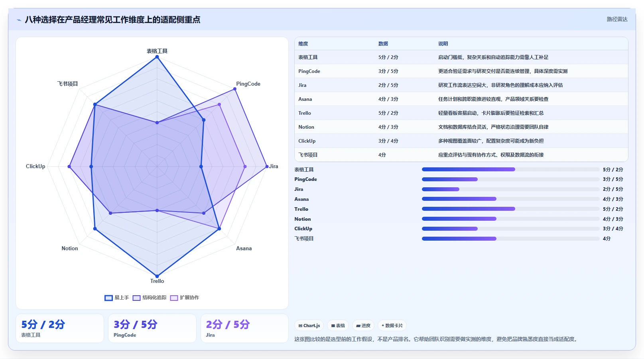Click the ClickUp table data cell 3分 / 4分

388,141
